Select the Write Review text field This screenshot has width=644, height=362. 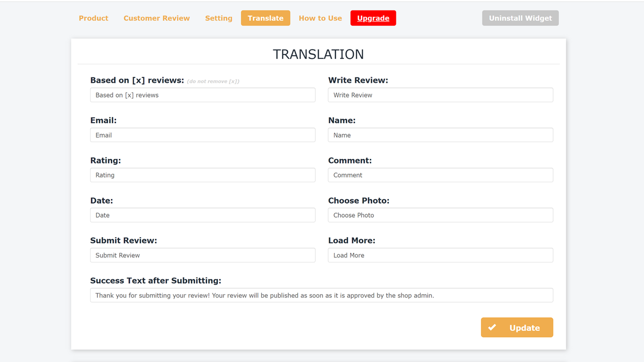[440, 95]
